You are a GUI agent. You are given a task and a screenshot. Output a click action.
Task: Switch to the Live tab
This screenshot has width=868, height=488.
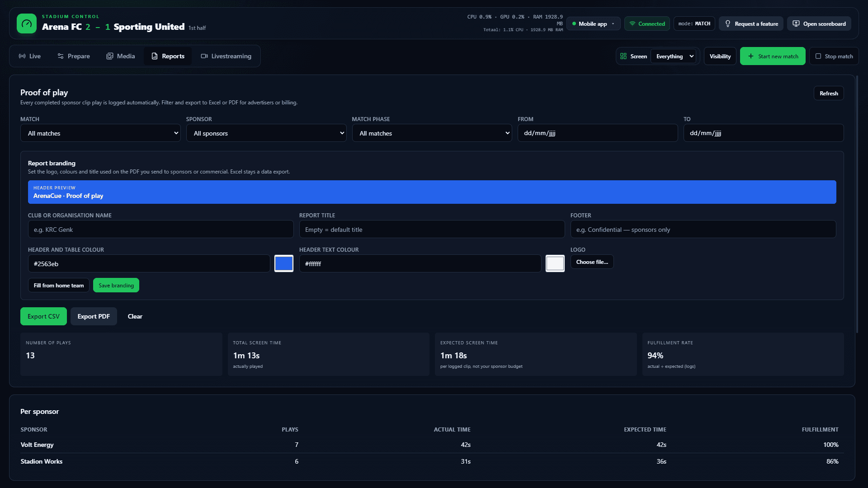point(30,56)
